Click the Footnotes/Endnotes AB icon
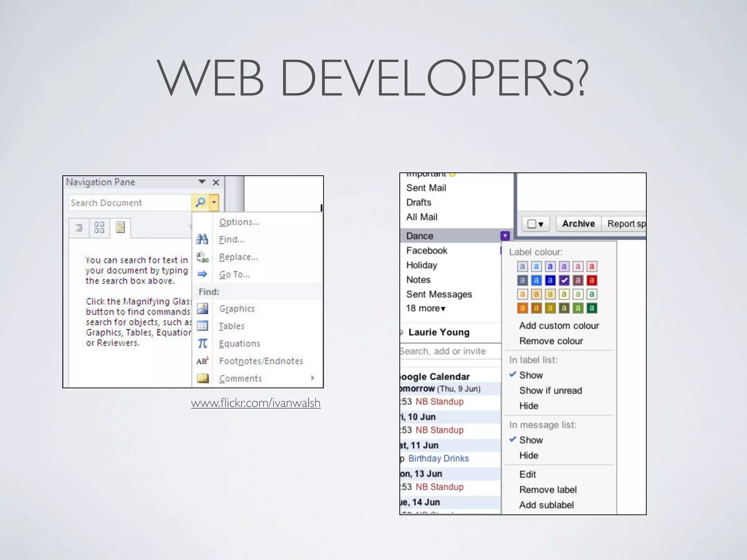 pyautogui.click(x=202, y=361)
